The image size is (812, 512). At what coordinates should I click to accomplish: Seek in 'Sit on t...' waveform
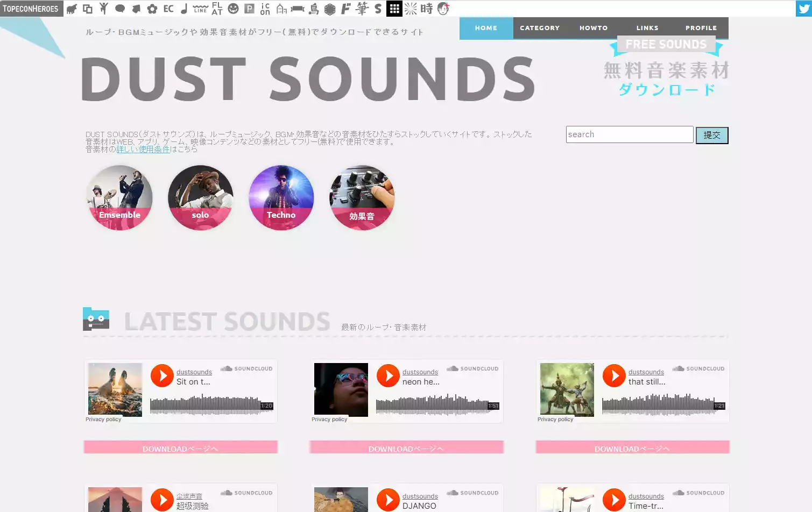coord(211,406)
